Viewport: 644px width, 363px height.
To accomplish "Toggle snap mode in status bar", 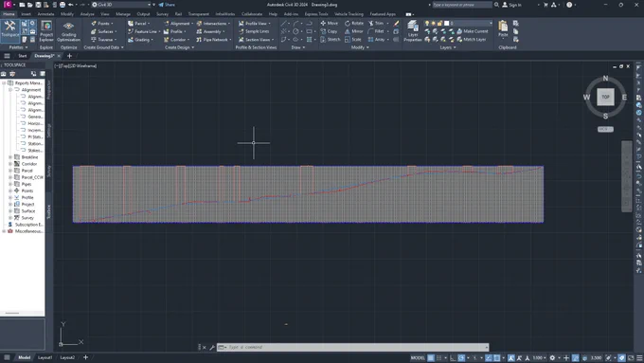I will click(439, 357).
